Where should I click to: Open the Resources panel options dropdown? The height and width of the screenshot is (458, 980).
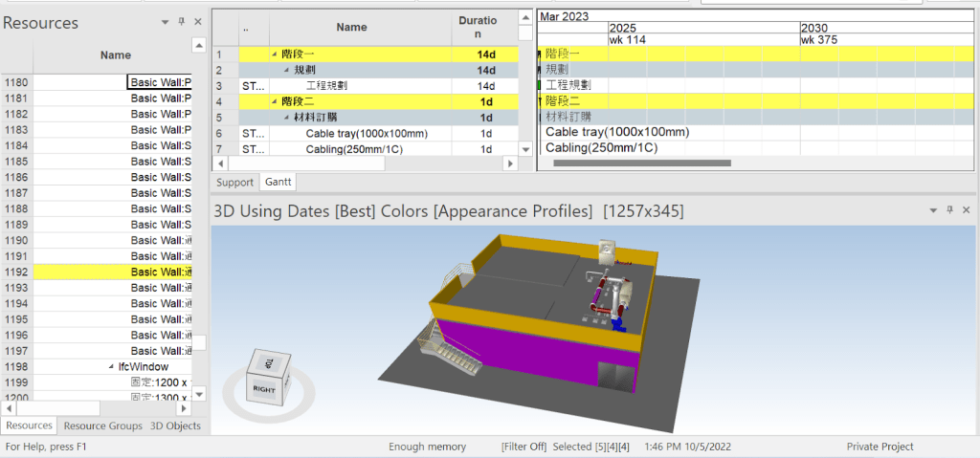click(166, 22)
